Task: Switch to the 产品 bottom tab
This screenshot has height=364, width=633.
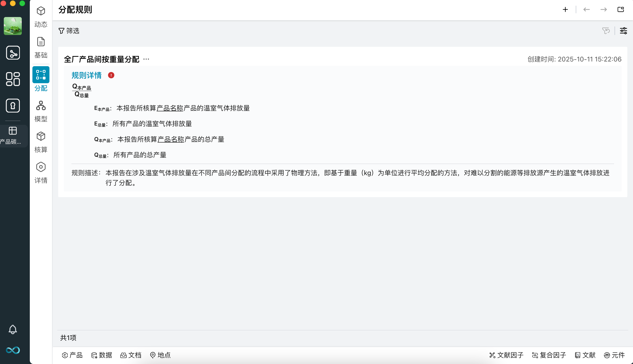Action: (x=72, y=355)
